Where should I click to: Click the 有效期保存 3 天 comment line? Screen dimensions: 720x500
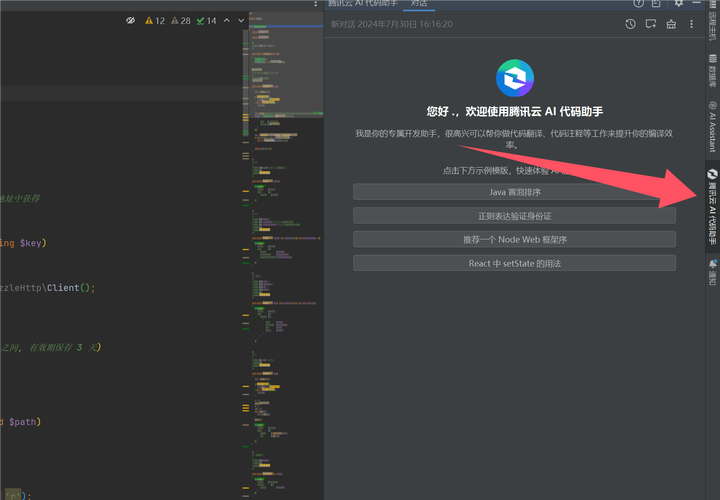tap(50, 347)
